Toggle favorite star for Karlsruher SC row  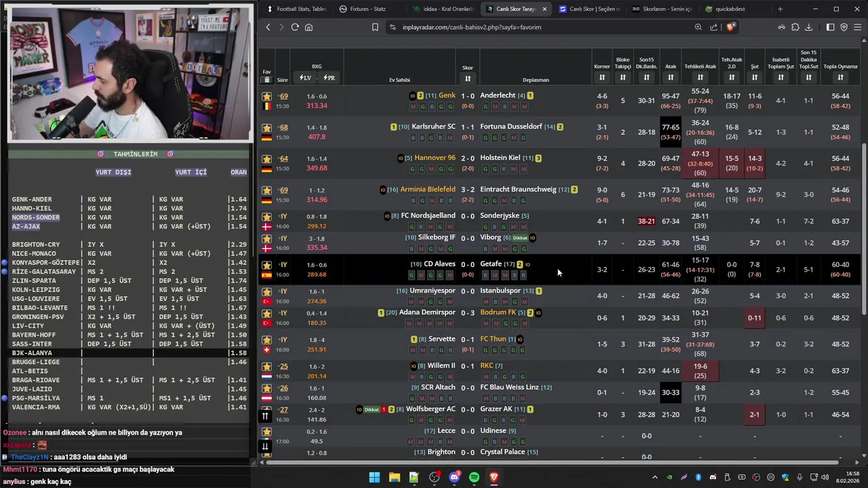coord(267,127)
